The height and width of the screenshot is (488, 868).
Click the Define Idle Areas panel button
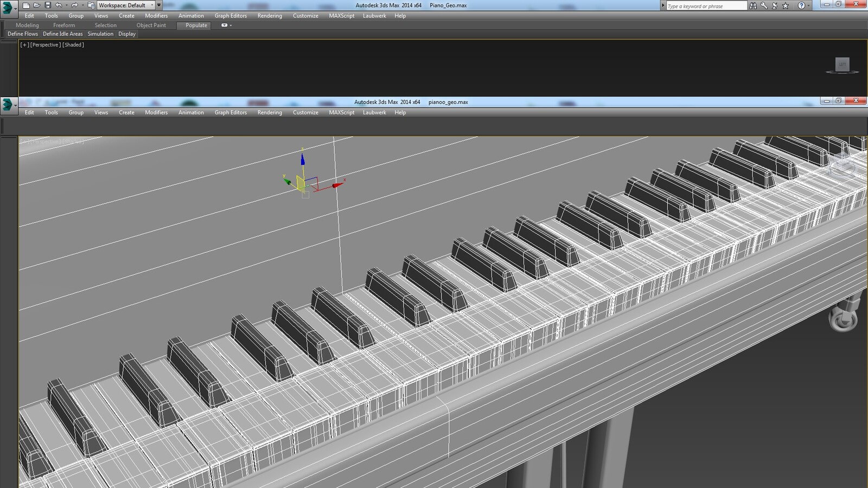63,34
